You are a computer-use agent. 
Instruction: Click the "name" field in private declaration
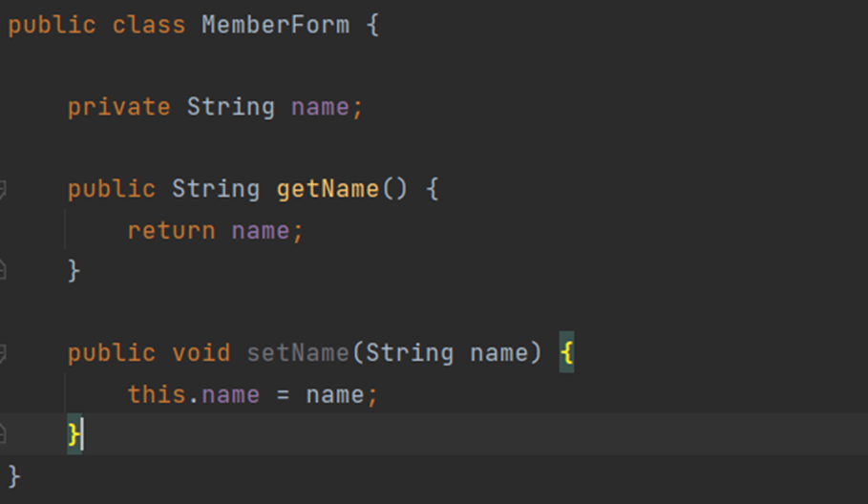pyautogui.click(x=320, y=107)
